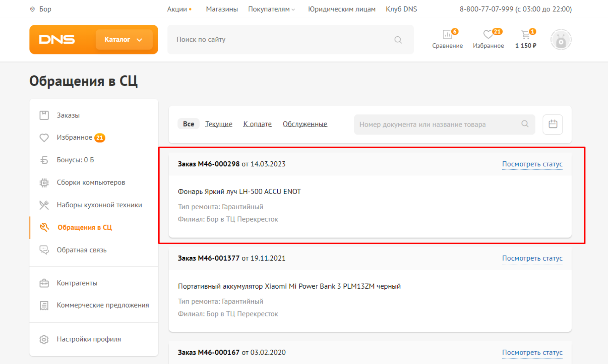The height and width of the screenshot is (364, 608).
Task: Open the calendar date filter
Action: click(x=553, y=124)
